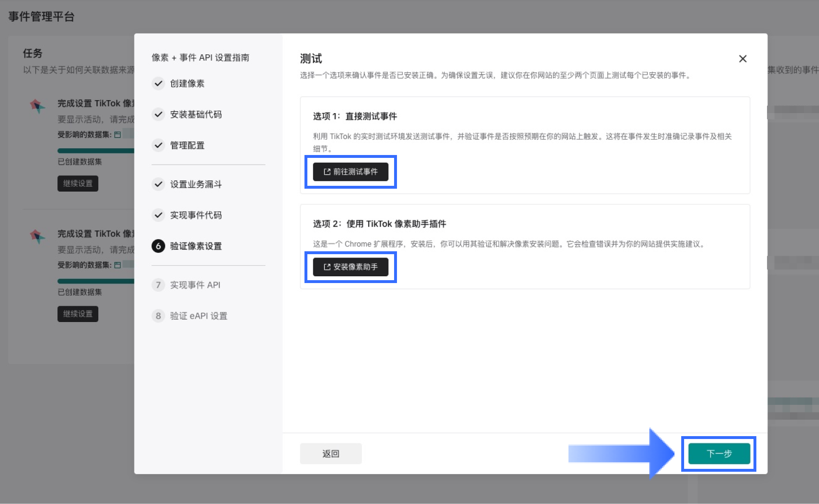Click the second 已创建数据集 label
819x504 pixels.
80,292
